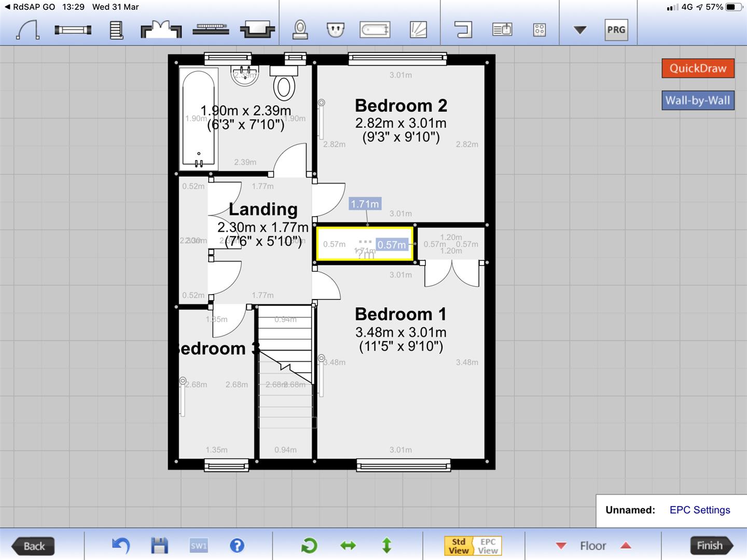Go up a floor with red arrow
The height and width of the screenshot is (560, 747).
coord(626,545)
